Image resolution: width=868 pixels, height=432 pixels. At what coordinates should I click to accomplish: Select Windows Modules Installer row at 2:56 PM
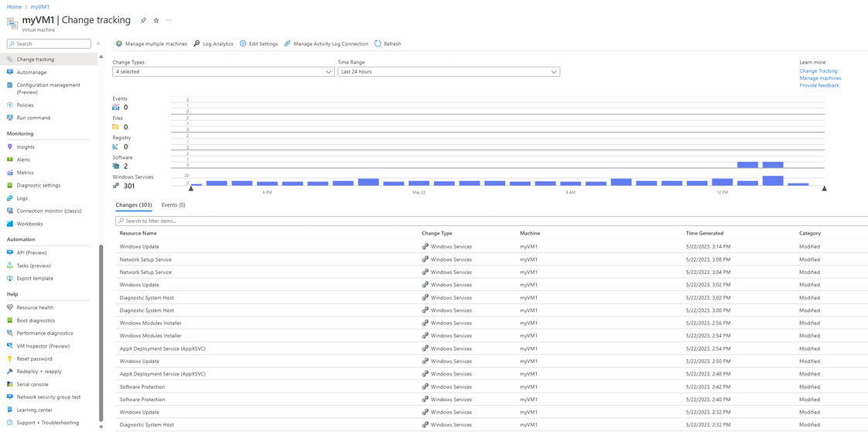tap(491, 323)
